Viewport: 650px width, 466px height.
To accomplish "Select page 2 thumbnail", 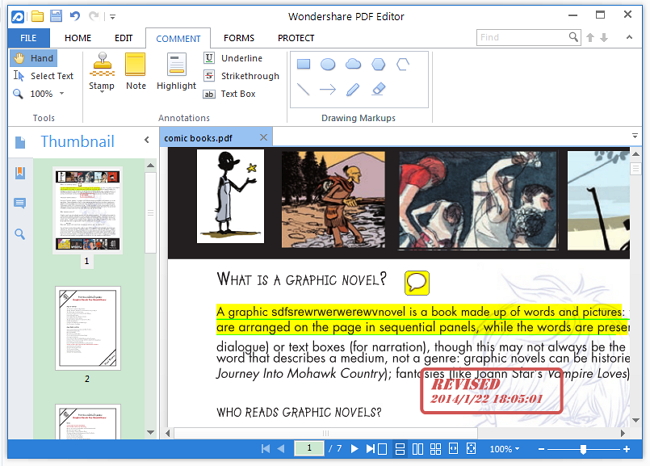I will click(x=87, y=330).
